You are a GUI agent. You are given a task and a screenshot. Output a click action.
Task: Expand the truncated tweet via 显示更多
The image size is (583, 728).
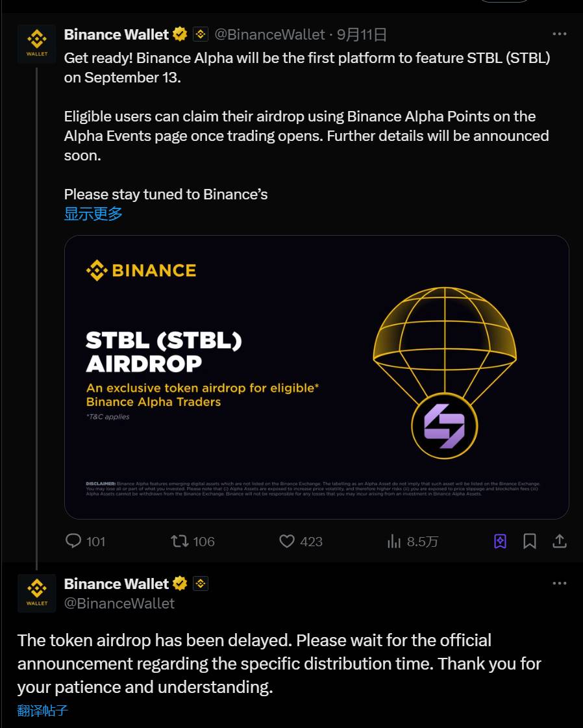click(x=93, y=214)
